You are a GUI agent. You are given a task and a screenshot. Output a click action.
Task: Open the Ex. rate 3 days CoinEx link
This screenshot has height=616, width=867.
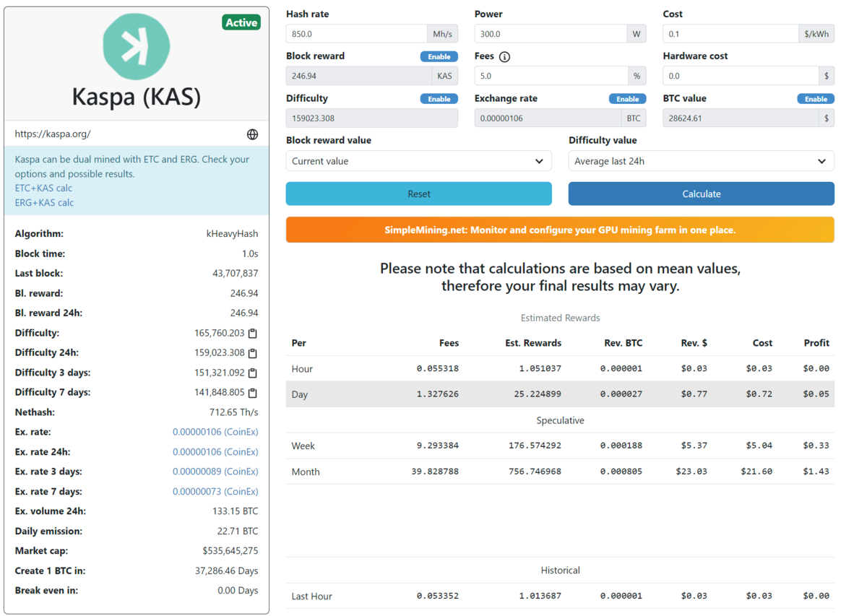click(215, 472)
